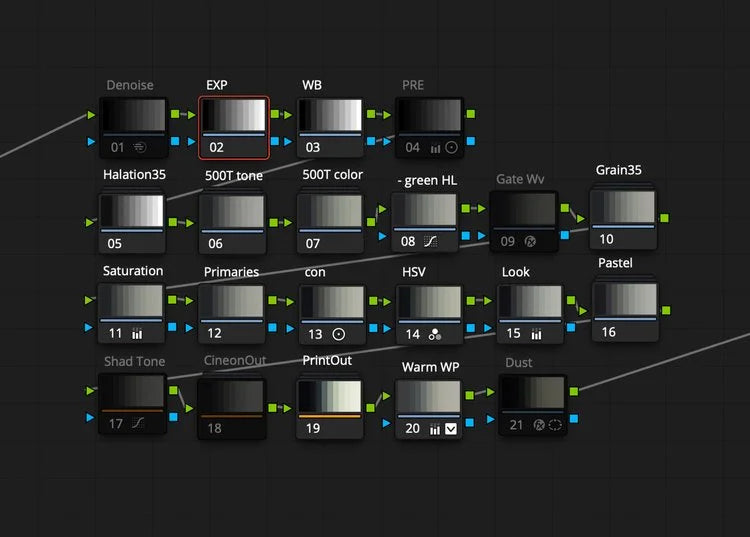Click the PrintOut node label
This screenshot has height=537, width=750.
point(327,360)
